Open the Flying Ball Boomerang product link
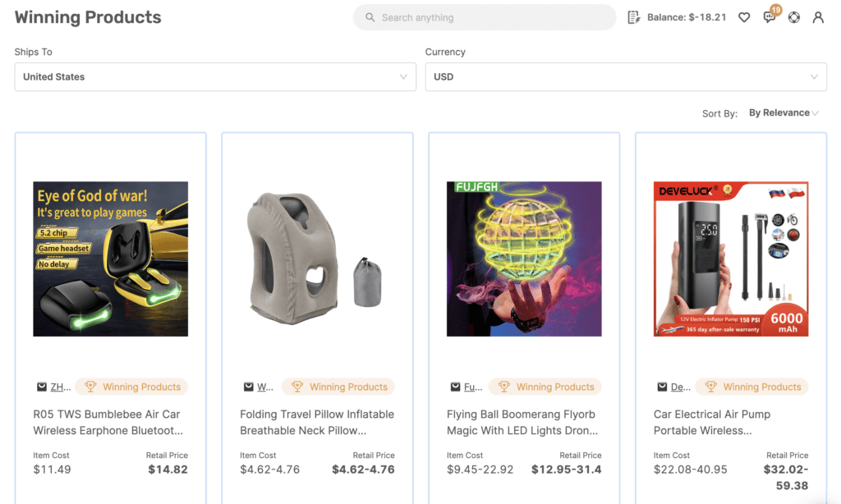 (523, 422)
